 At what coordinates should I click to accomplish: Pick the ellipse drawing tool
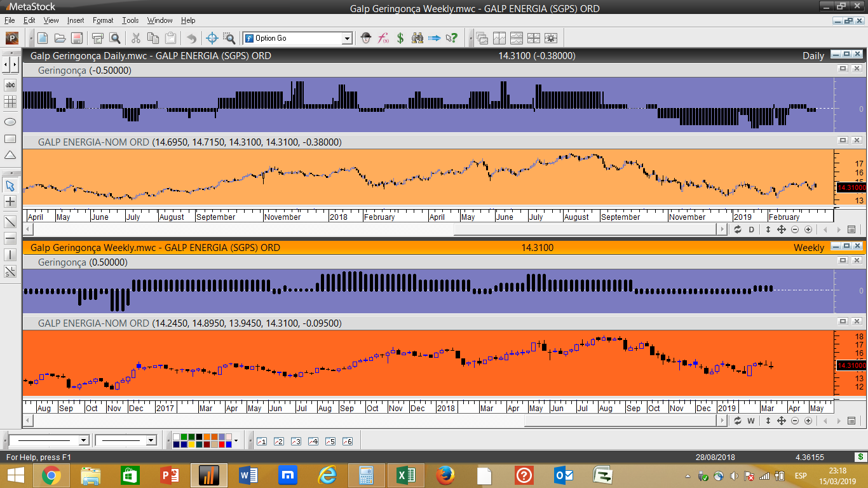[10, 121]
